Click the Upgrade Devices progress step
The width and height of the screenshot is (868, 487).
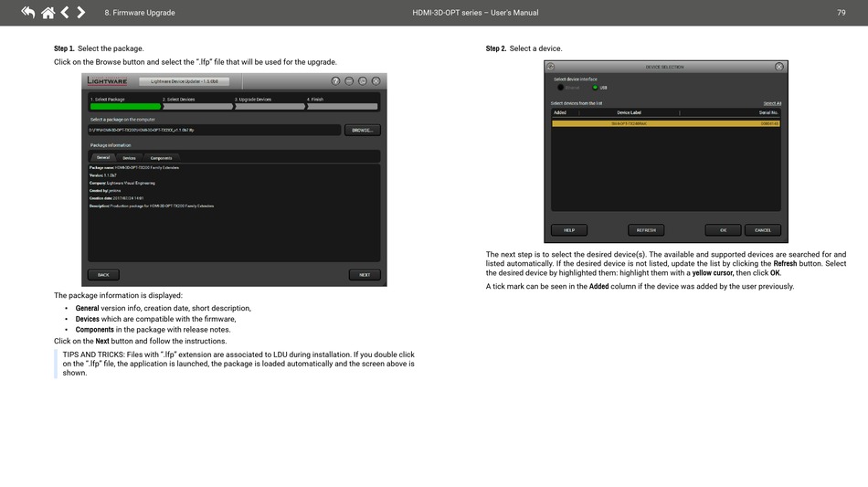click(x=270, y=106)
